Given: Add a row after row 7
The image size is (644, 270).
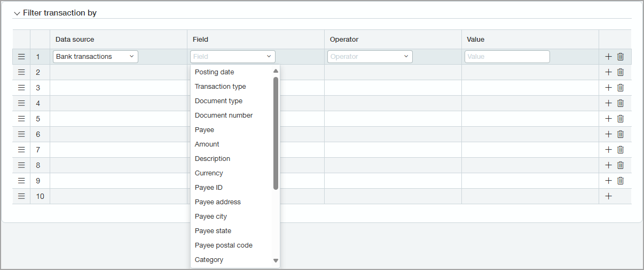Looking at the screenshot, I should (608, 150).
